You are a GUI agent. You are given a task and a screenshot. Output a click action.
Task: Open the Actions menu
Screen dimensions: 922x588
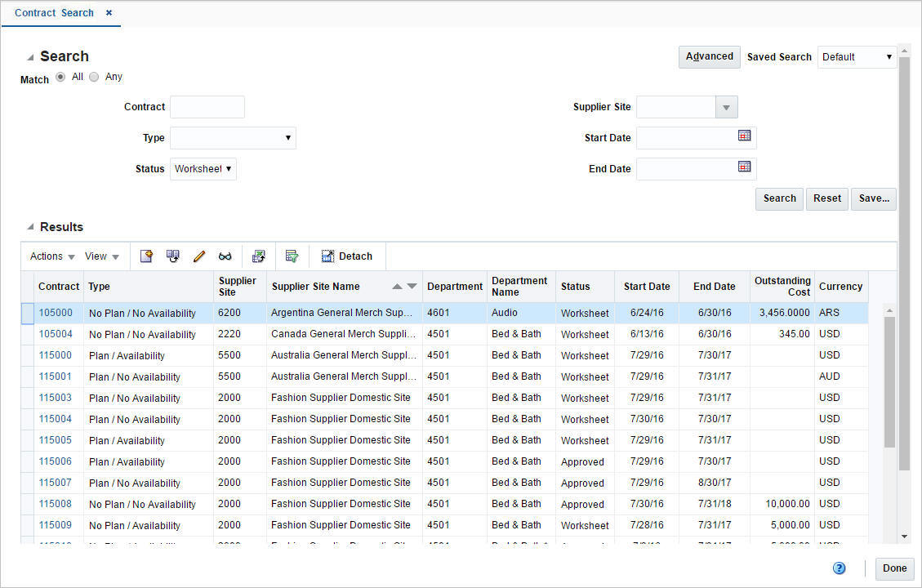[x=51, y=256]
